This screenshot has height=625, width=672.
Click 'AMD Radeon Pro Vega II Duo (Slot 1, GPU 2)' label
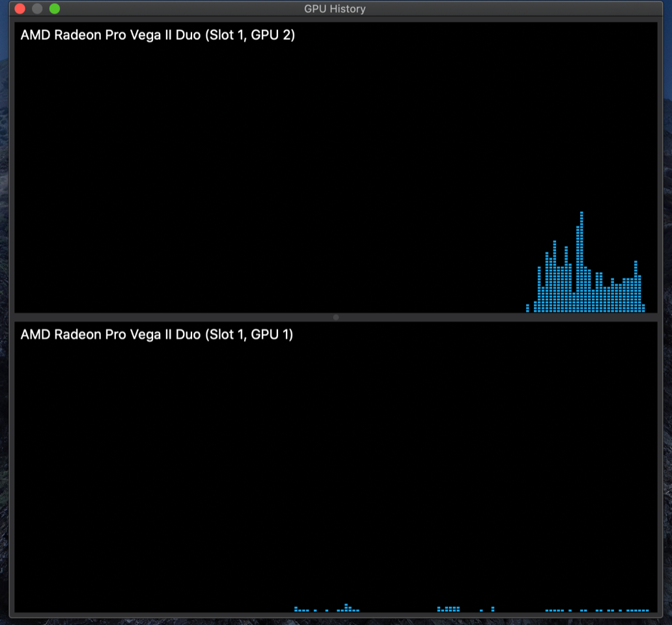coord(158,35)
